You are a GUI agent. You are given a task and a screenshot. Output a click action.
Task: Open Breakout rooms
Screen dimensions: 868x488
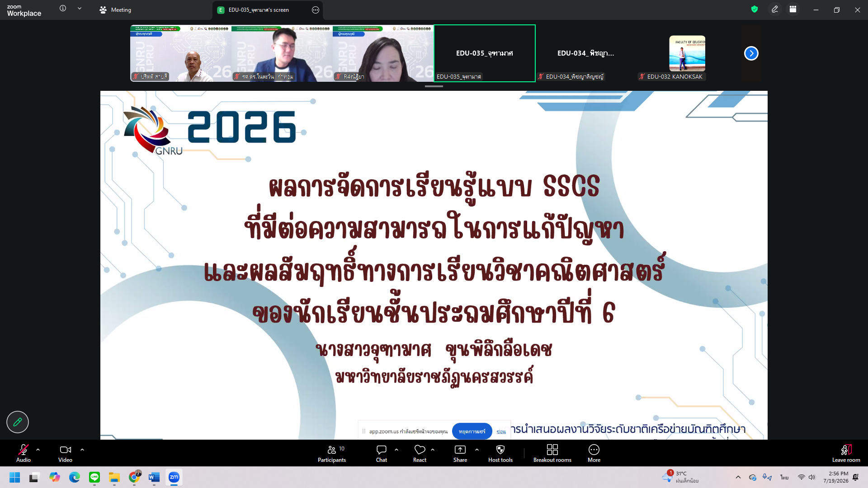tap(552, 453)
